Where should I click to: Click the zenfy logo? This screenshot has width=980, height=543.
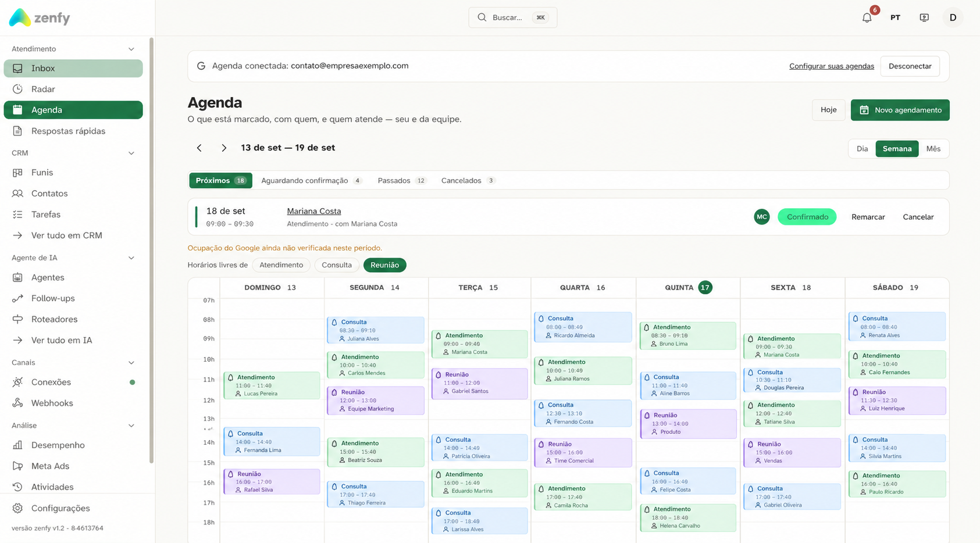[40, 17]
